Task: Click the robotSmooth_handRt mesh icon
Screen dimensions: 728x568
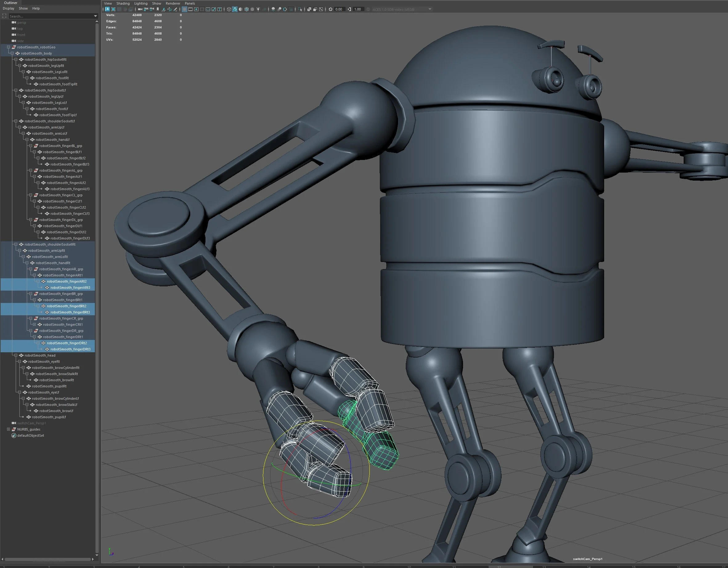Action: point(32,263)
